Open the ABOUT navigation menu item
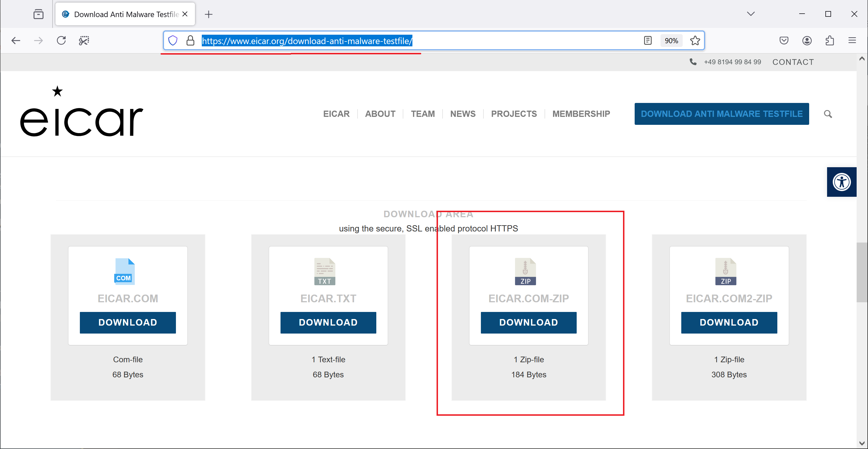868x449 pixels. coord(380,114)
